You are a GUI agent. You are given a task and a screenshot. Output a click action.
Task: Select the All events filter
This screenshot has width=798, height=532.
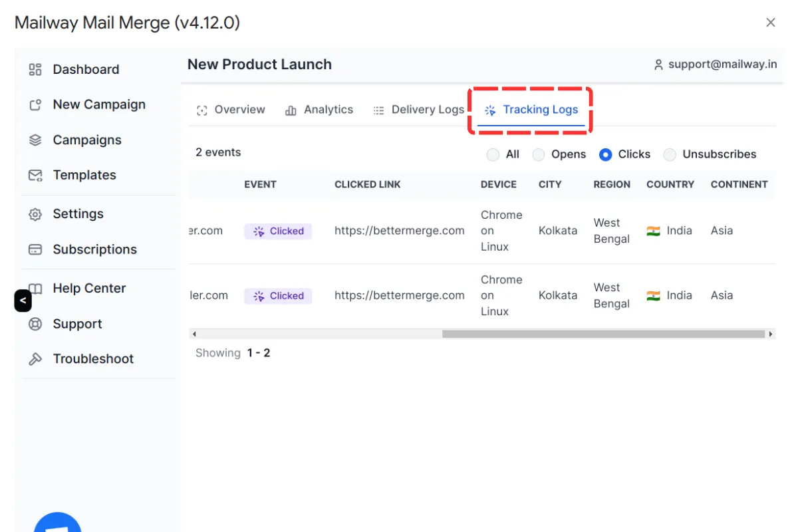493,154
